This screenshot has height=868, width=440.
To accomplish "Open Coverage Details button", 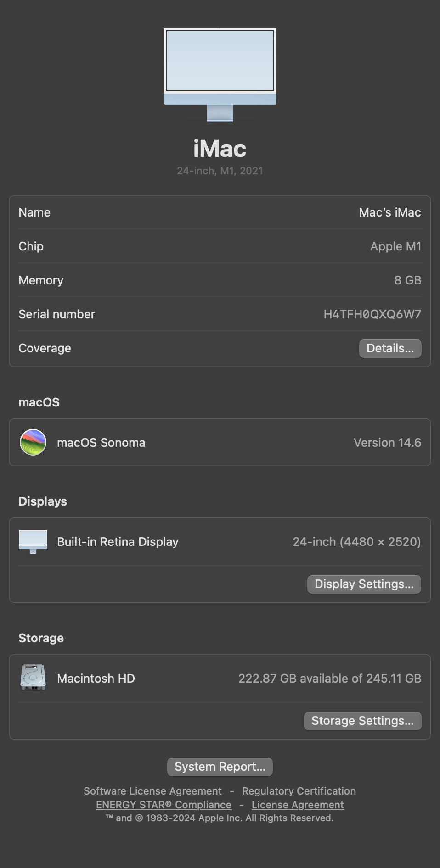I will (x=390, y=348).
